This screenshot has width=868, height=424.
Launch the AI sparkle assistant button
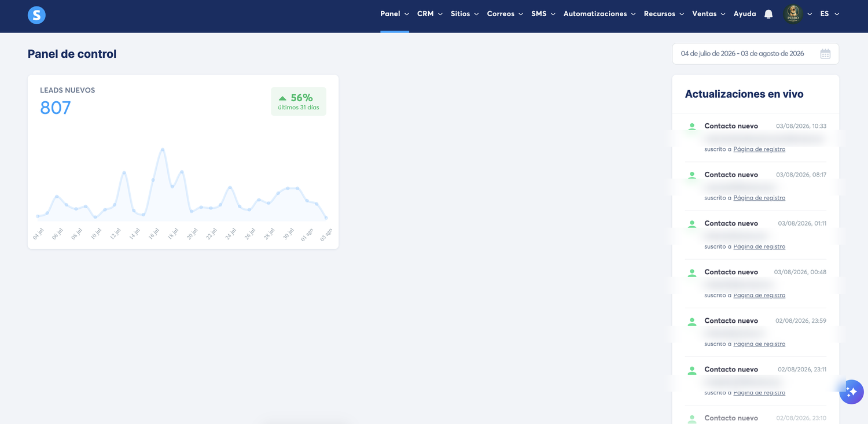[x=851, y=392]
